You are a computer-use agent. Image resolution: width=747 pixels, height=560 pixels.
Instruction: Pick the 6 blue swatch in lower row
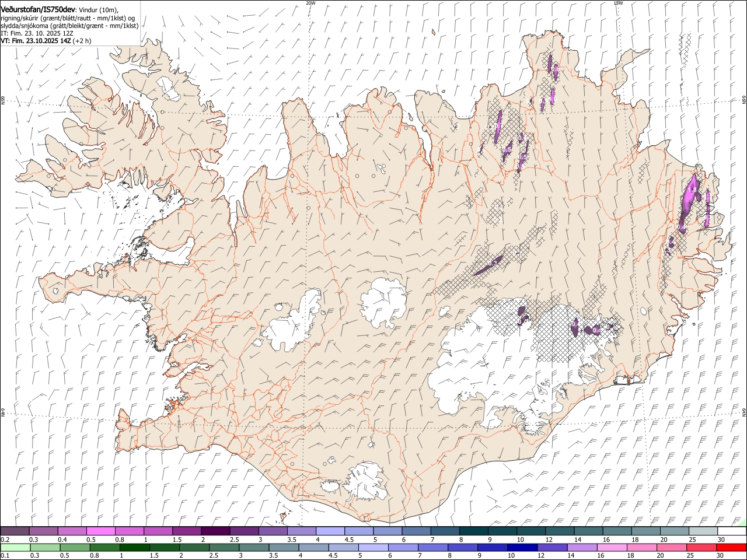click(x=403, y=548)
